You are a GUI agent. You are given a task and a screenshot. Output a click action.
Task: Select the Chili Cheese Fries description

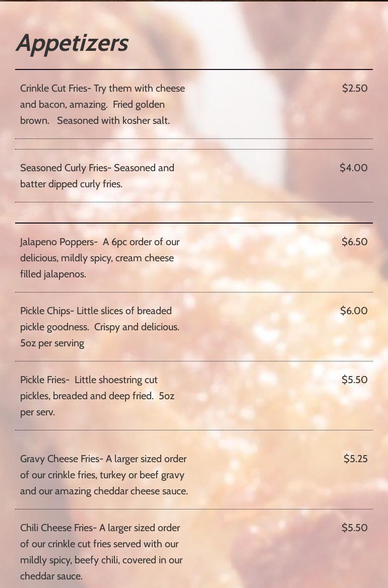(101, 552)
